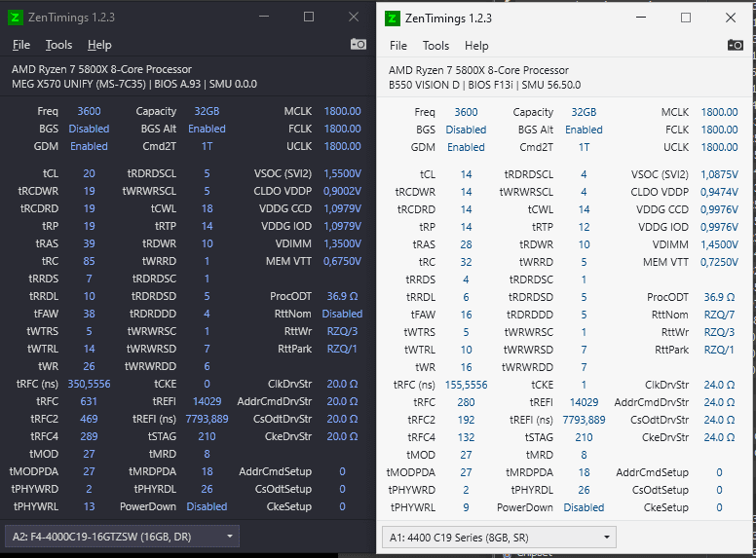
Task: Maximize the light ZenTimings window
Action: tap(686, 19)
